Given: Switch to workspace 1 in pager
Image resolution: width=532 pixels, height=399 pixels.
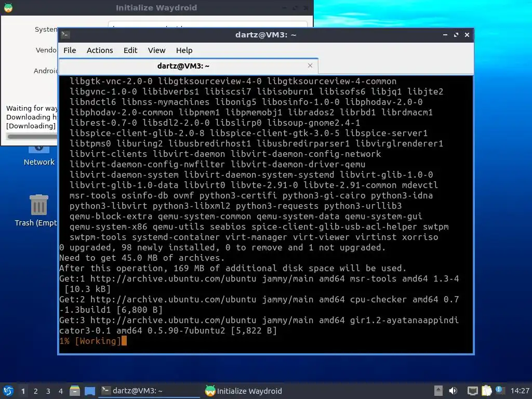Looking at the screenshot, I should [23, 391].
